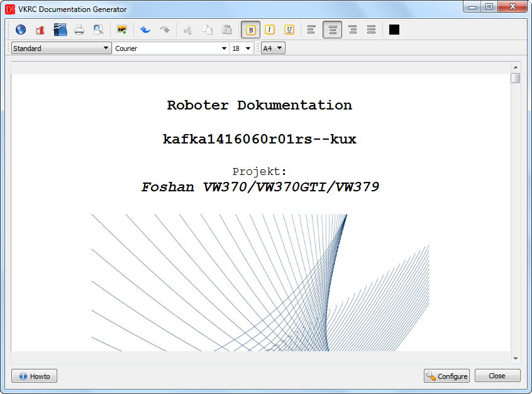Justify the text

click(x=371, y=30)
